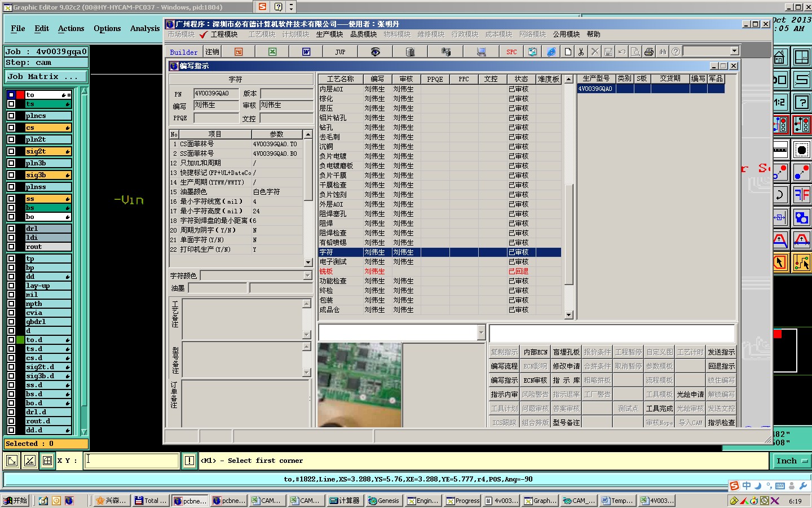Toggle the sig2t layer checkbox

click(x=11, y=151)
